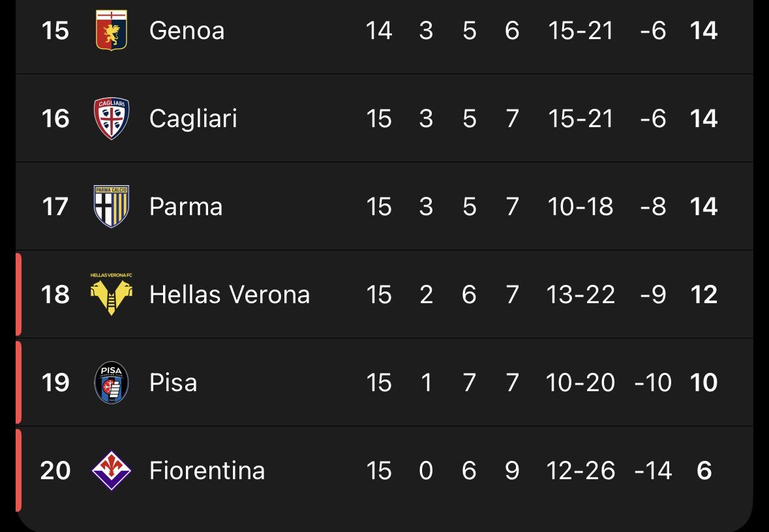Image resolution: width=769 pixels, height=532 pixels.
Task: Select the Parma team name
Action: point(186,207)
